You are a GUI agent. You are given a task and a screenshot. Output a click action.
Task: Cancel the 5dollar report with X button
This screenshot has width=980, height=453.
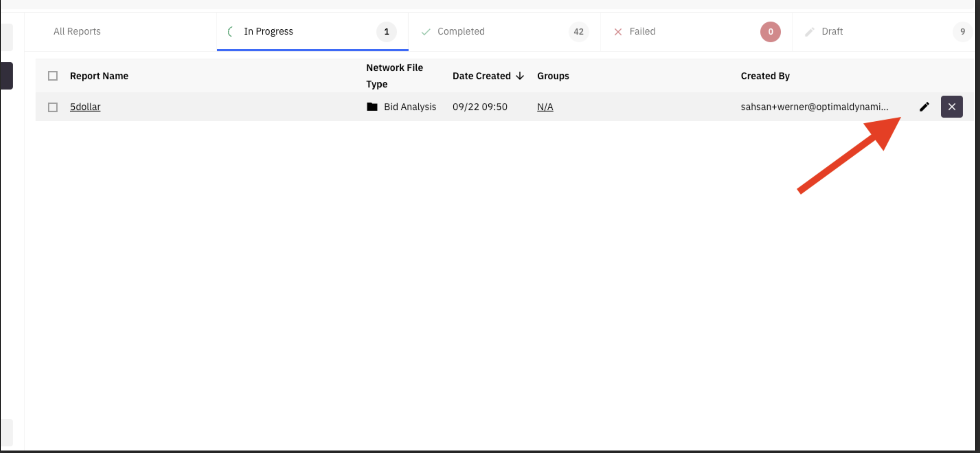tap(952, 107)
